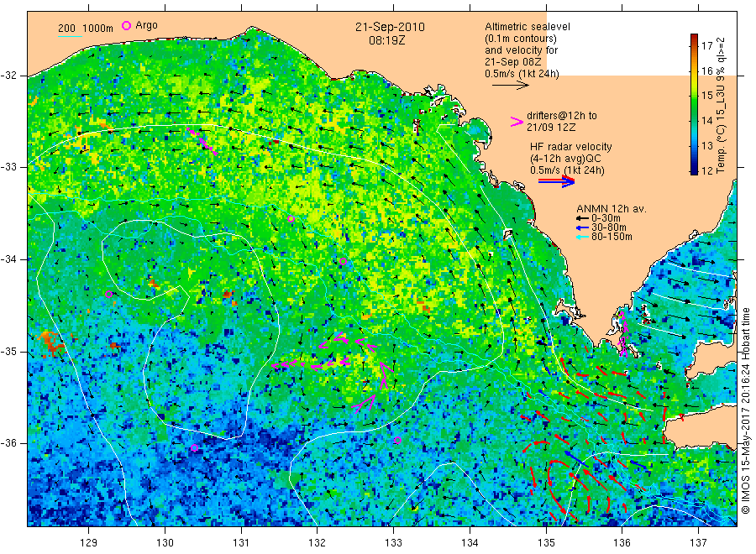Viewport: 756px width, 554px height.
Task: Click the '08:19Z' time label
Action: (x=387, y=40)
